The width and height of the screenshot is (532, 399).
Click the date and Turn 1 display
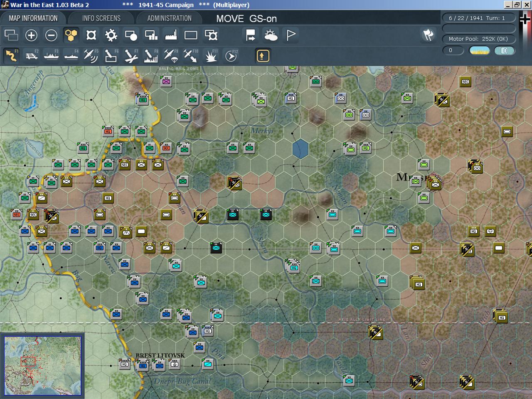click(478, 18)
